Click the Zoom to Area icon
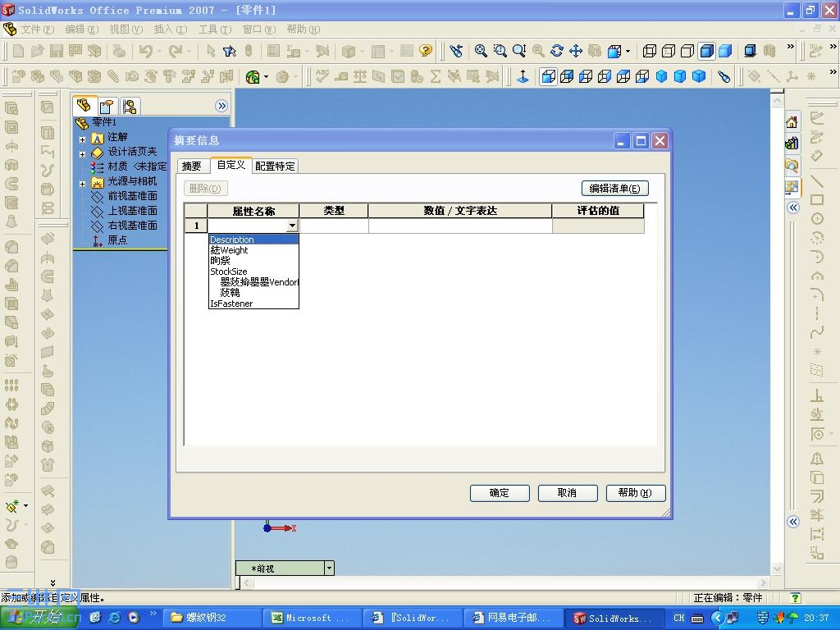Screen dimensions: 840x630 [x=500, y=51]
